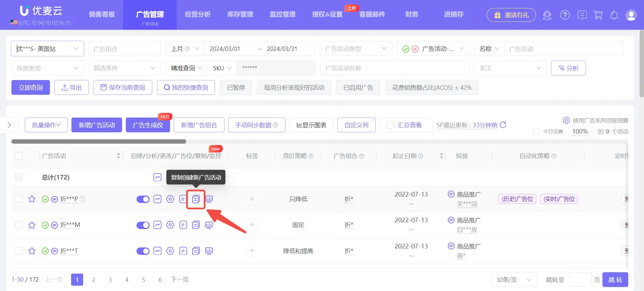Select the checkbox for row 折***M
This screenshot has width=644, height=291.
(19, 225)
